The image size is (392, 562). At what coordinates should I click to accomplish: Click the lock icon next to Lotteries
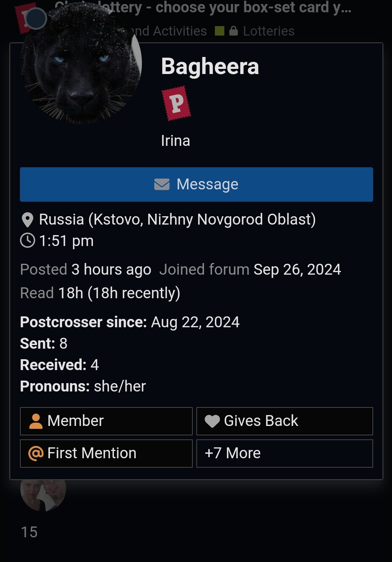point(234,31)
